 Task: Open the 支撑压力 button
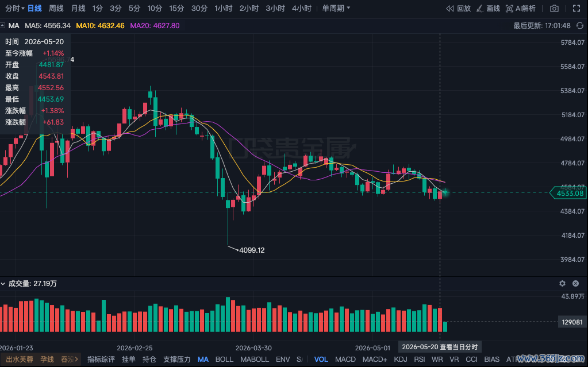tap(176, 359)
